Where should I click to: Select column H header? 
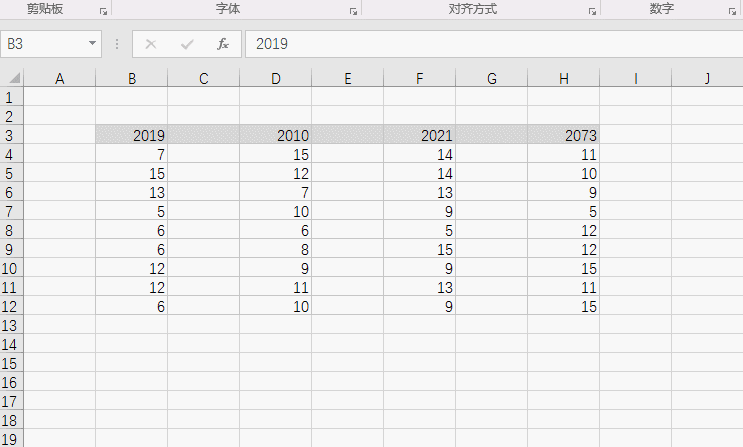[564, 78]
